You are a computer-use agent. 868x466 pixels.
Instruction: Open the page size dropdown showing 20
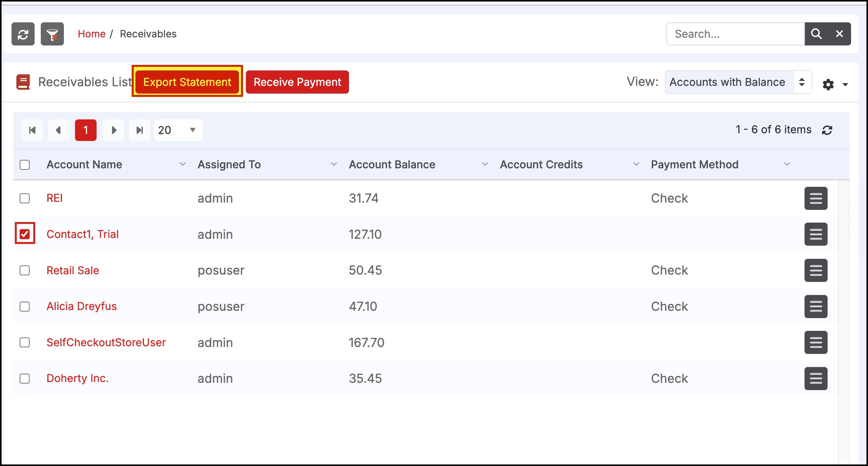[x=178, y=130]
